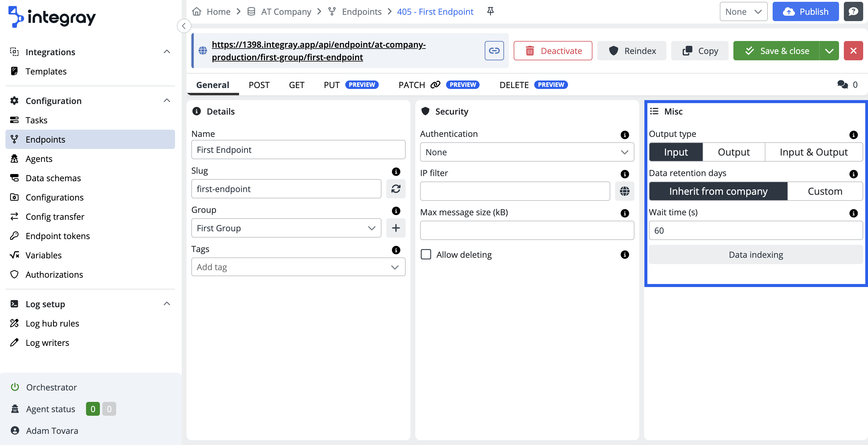Image resolution: width=868 pixels, height=445 pixels.
Task: Collapse the sidebar with the arrow icon
Action: click(x=184, y=26)
